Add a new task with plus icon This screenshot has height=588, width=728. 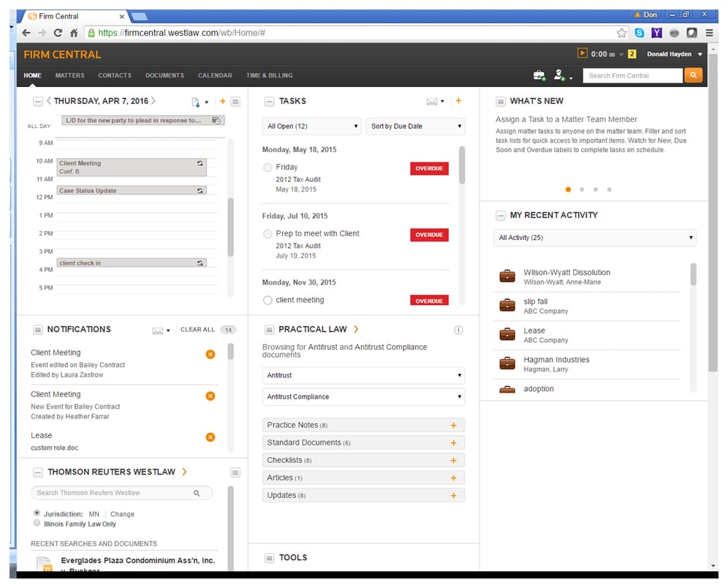pyautogui.click(x=458, y=101)
